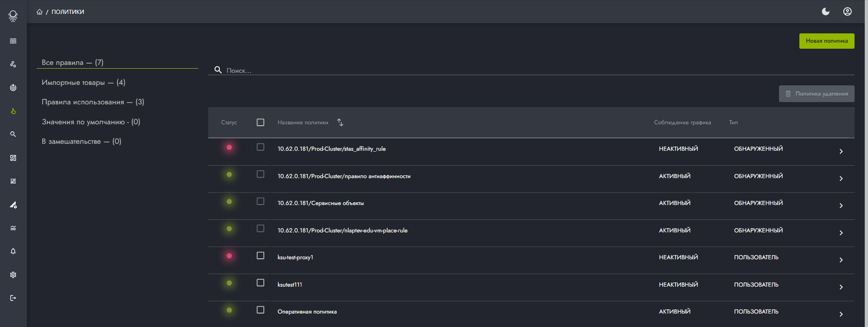The image size is (868, 327).
Task: Expand the stas_affinity_rule row chevron
Action: [x=841, y=151]
